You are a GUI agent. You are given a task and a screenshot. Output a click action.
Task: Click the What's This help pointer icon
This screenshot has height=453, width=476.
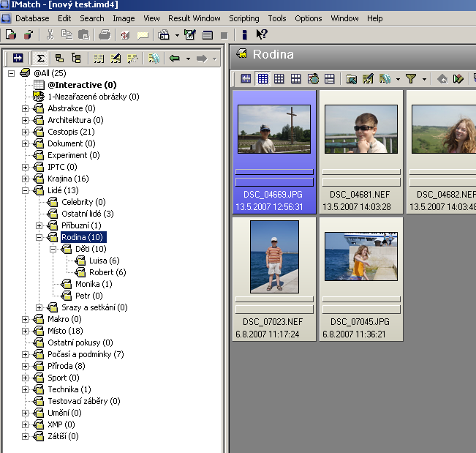click(261, 34)
